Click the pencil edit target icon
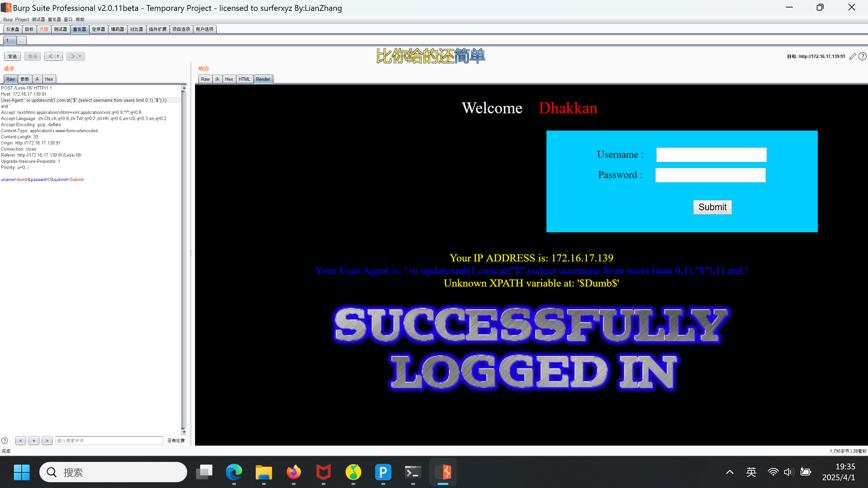This screenshot has width=868, height=488. tap(853, 56)
